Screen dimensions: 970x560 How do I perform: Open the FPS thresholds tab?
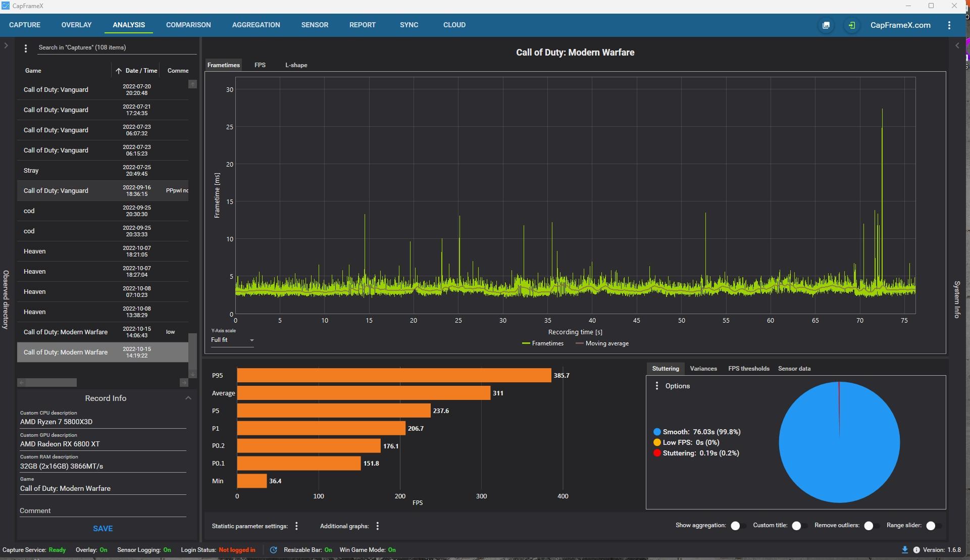coord(749,369)
